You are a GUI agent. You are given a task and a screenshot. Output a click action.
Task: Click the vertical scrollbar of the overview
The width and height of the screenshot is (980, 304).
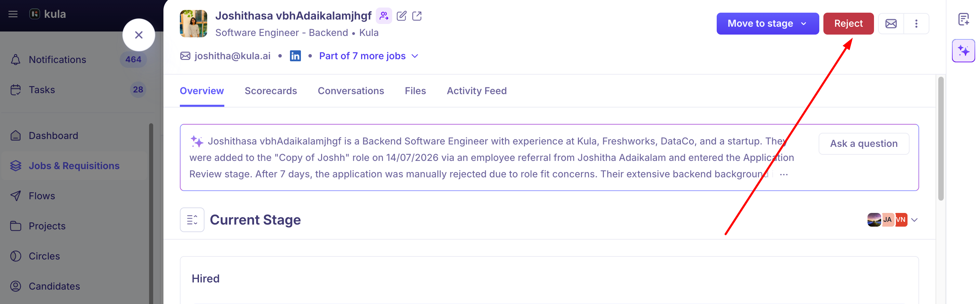(940, 139)
